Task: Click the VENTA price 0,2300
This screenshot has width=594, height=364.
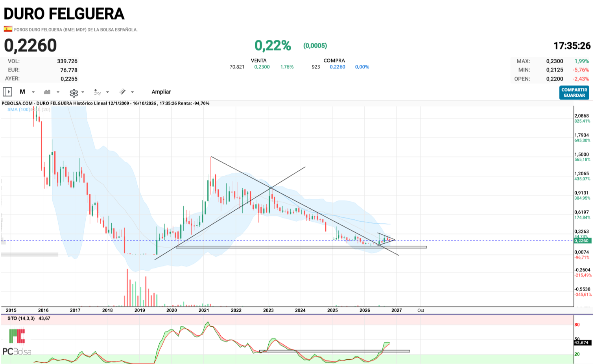Action: pyautogui.click(x=262, y=67)
